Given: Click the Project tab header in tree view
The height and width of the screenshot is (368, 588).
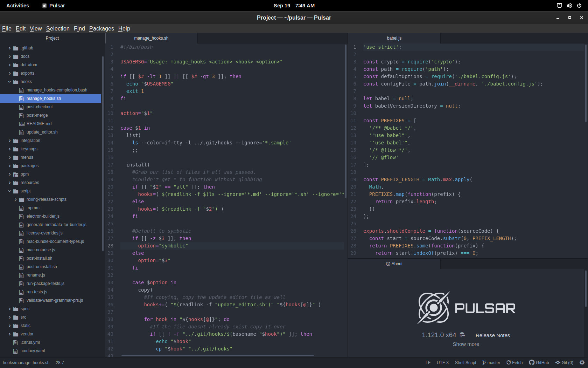Looking at the screenshot, I should tap(52, 38).
